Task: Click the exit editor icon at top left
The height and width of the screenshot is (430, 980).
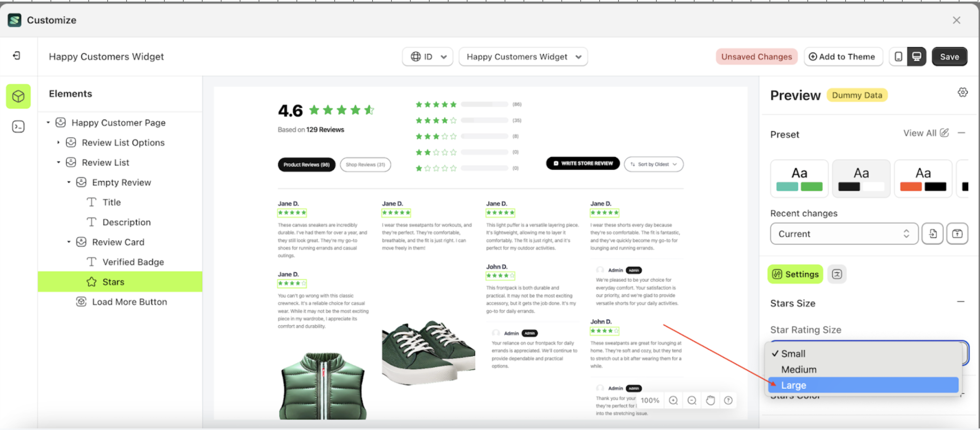Action: [17, 56]
